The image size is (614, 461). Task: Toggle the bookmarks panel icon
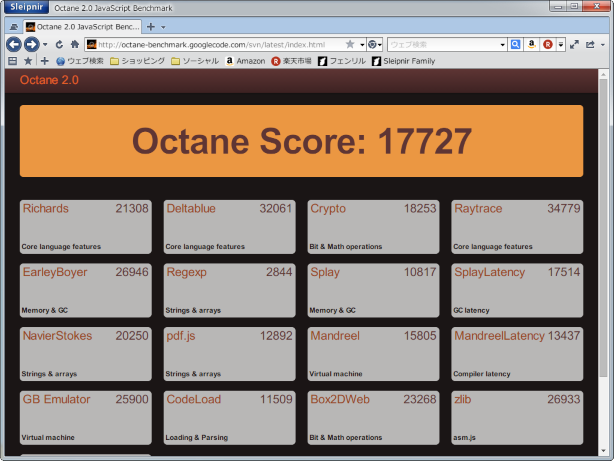click(13, 61)
